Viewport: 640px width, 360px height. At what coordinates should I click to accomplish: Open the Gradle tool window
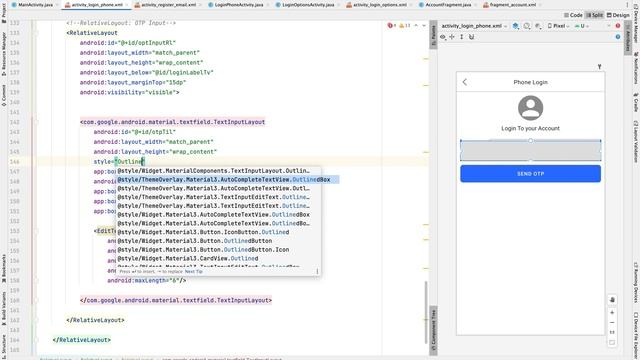click(636, 102)
